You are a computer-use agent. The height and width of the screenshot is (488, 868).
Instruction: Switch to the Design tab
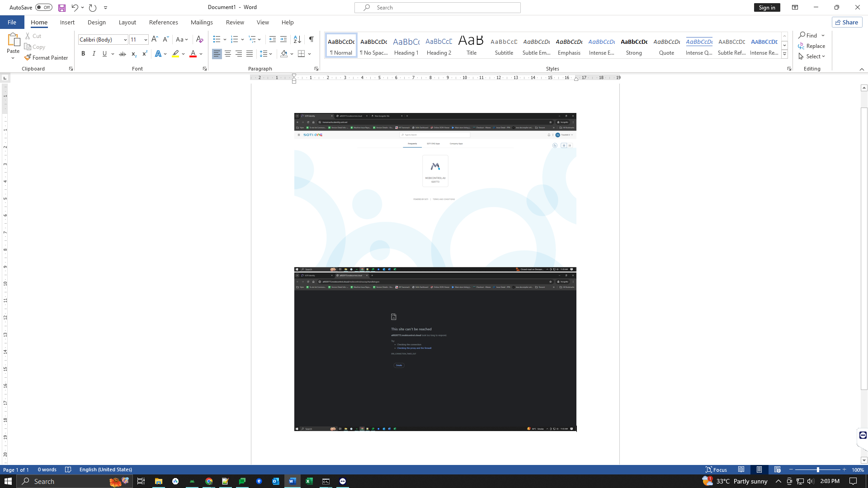click(x=96, y=22)
